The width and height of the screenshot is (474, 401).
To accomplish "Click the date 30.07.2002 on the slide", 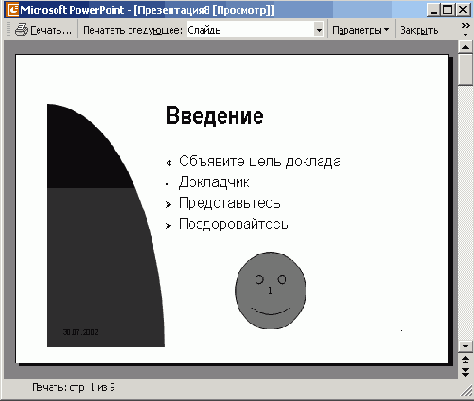I will [x=80, y=332].
